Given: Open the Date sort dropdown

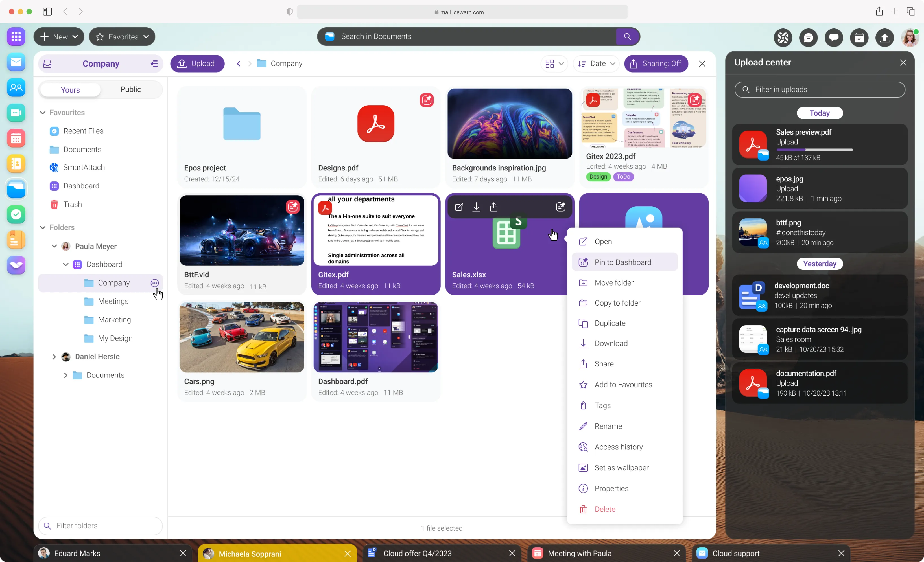Looking at the screenshot, I should click(596, 64).
